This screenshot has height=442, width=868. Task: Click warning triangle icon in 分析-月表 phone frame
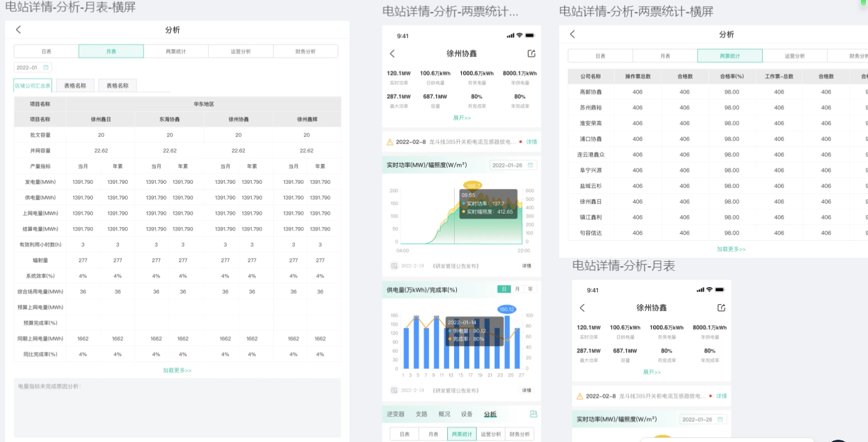pyautogui.click(x=580, y=396)
